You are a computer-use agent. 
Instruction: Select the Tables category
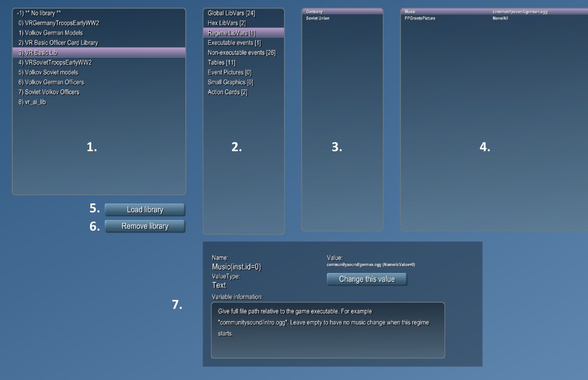222,62
